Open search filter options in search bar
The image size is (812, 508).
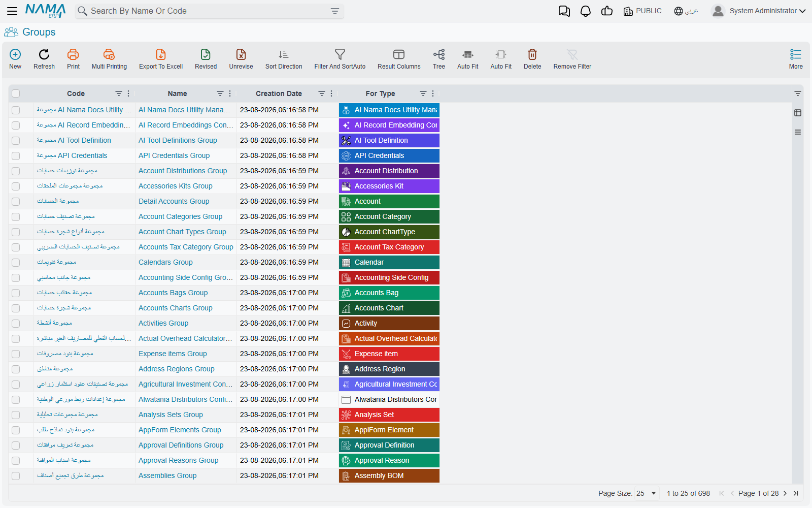click(x=335, y=11)
